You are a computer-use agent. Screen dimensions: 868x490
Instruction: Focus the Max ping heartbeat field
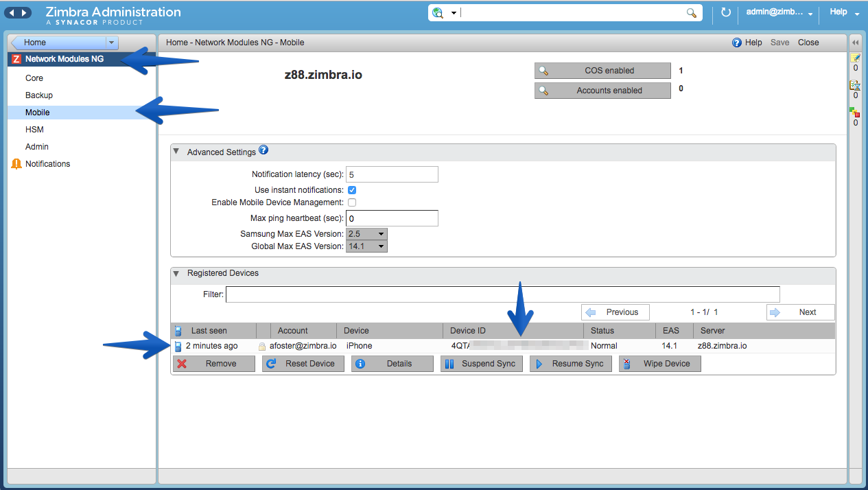point(392,218)
